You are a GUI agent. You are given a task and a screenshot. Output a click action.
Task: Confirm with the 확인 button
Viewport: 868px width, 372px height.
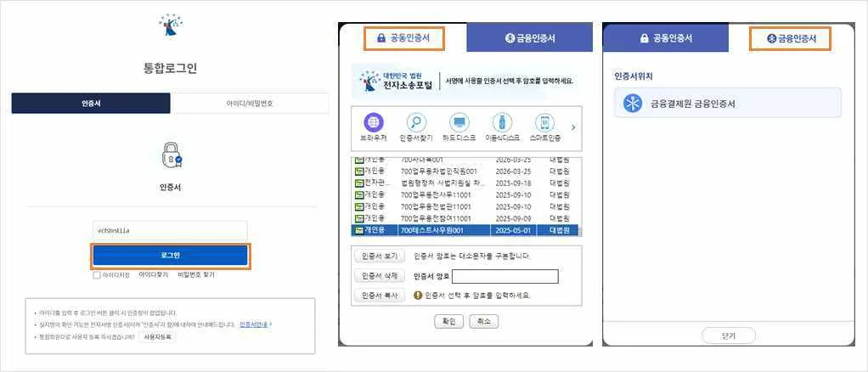pyautogui.click(x=448, y=322)
